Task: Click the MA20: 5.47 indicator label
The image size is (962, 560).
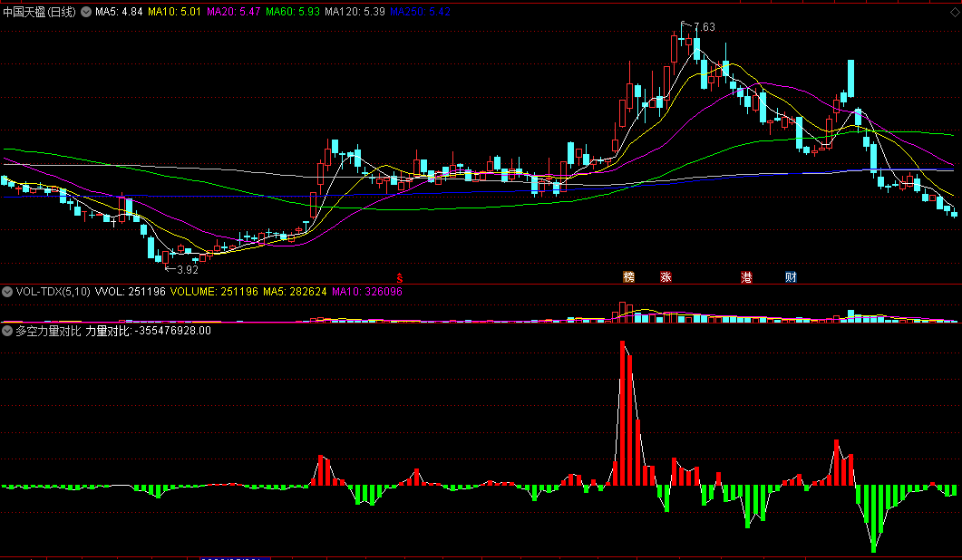Action: pyautogui.click(x=234, y=12)
